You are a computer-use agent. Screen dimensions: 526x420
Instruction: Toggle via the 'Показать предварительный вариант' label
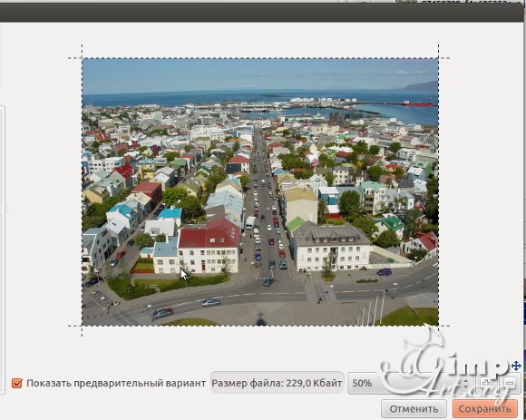point(116,383)
